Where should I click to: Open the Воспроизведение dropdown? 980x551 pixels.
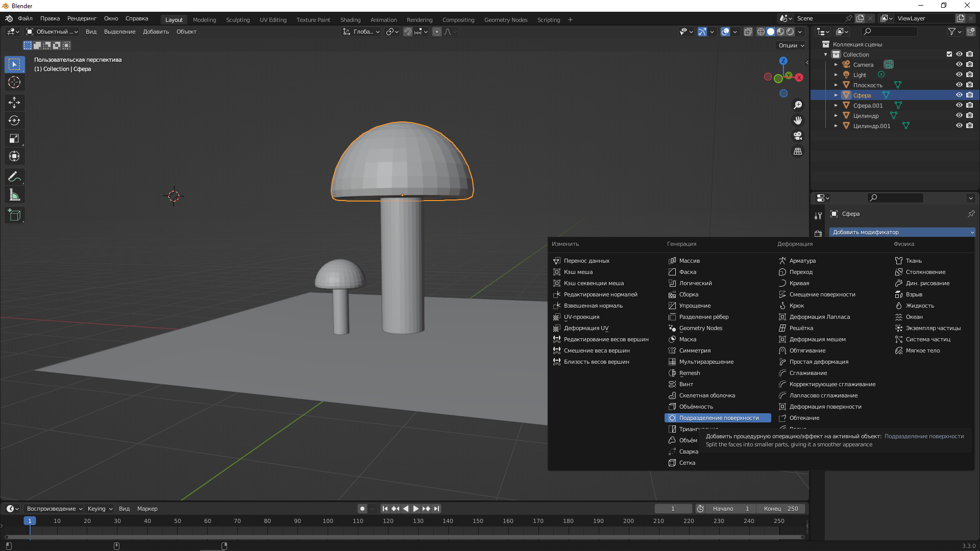point(54,509)
